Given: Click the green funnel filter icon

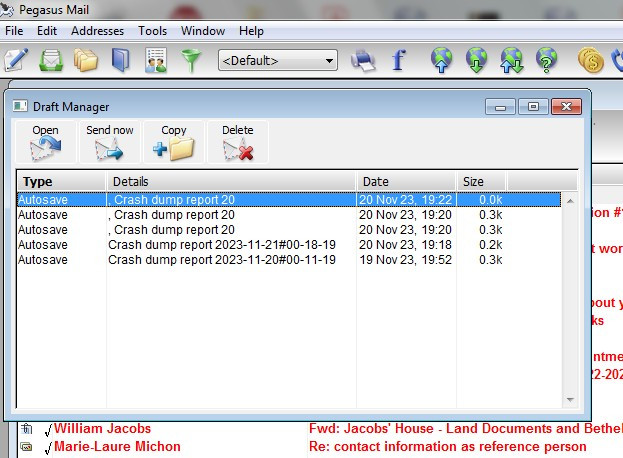Looking at the screenshot, I should [x=190, y=60].
